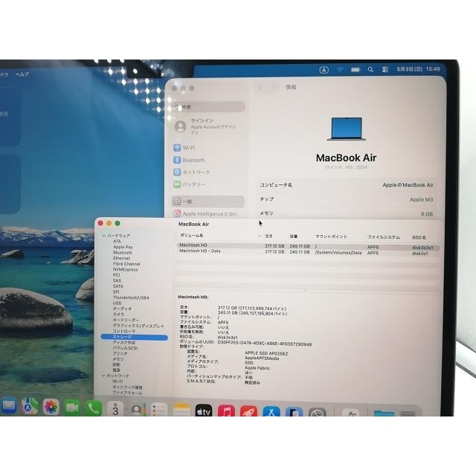Open FaceTime from the Dock

72,408
